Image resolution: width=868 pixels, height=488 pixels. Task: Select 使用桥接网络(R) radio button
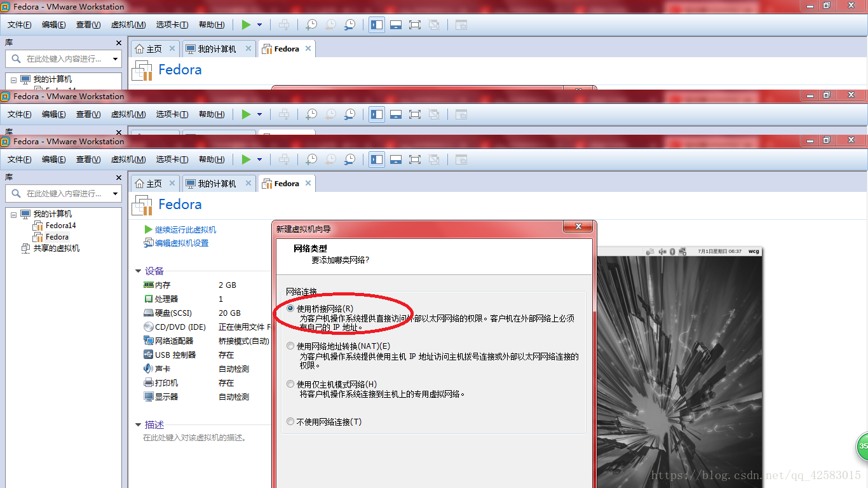coord(290,308)
